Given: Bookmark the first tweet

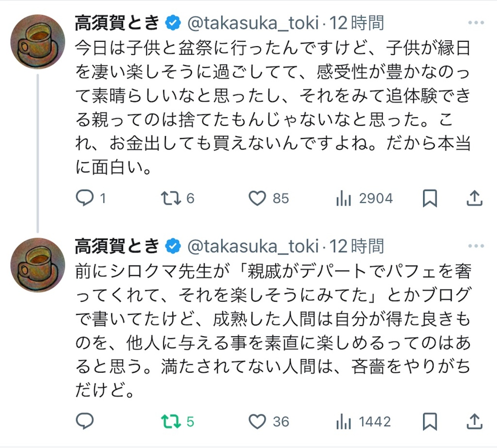Looking at the screenshot, I should click(430, 198).
